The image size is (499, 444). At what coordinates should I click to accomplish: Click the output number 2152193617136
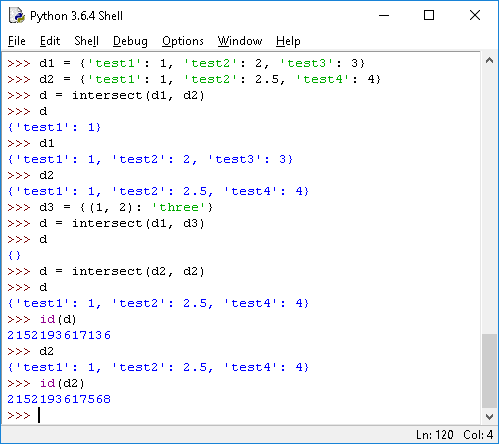click(59, 335)
